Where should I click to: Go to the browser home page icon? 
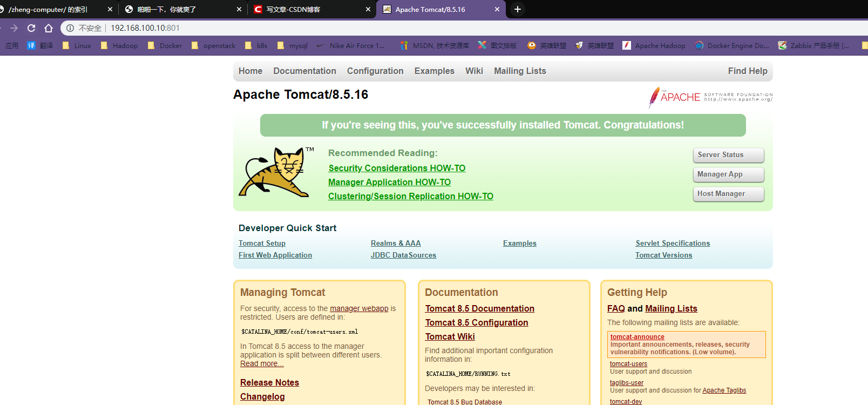[x=49, y=28]
